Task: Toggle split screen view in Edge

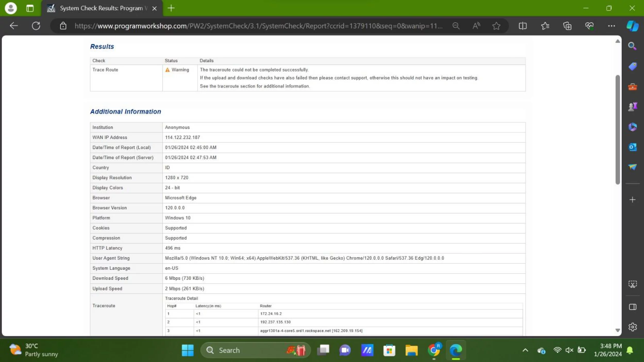Action: [523, 26]
